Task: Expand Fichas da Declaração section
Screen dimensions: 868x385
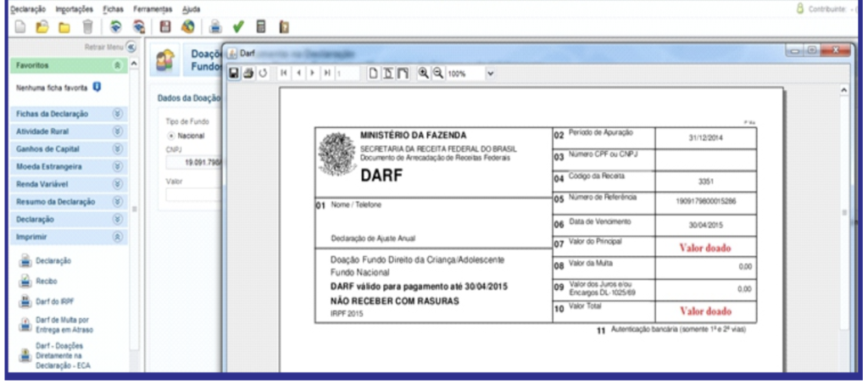Action: tap(117, 114)
